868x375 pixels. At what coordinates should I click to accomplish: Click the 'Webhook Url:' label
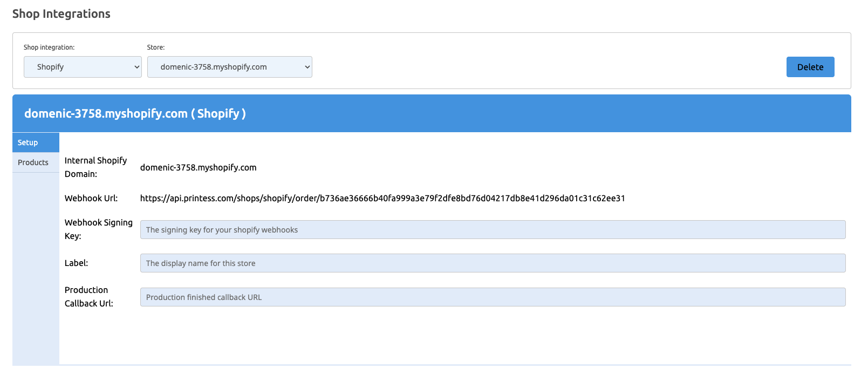(x=91, y=198)
